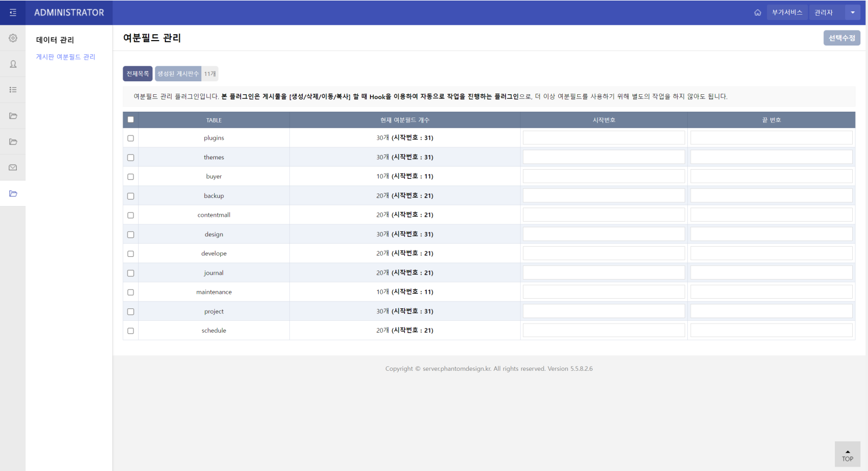Open the member user icon in sidebar
Image resolution: width=868 pixels, height=471 pixels.
click(13, 64)
